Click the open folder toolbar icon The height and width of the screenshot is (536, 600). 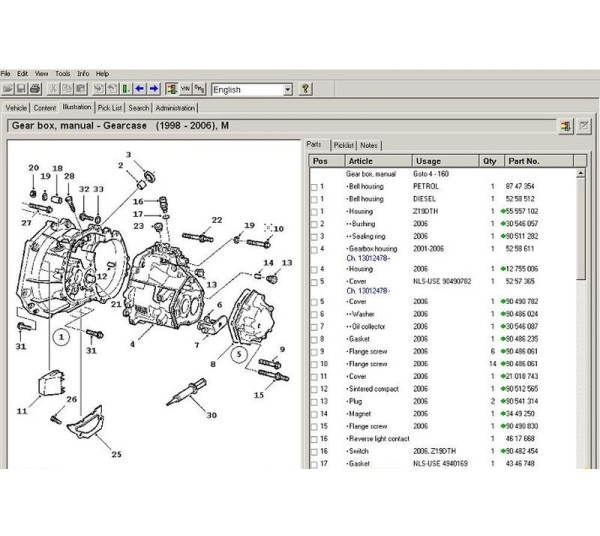click(x=7, y=89)
